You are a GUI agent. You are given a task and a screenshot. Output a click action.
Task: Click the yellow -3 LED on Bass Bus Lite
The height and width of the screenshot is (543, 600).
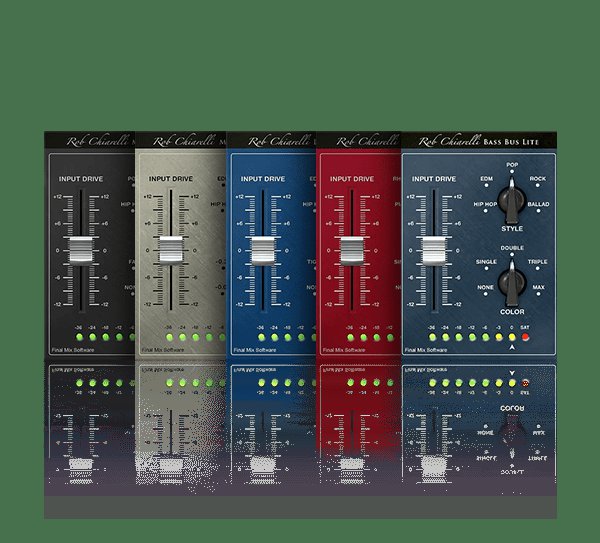point(499,337)
